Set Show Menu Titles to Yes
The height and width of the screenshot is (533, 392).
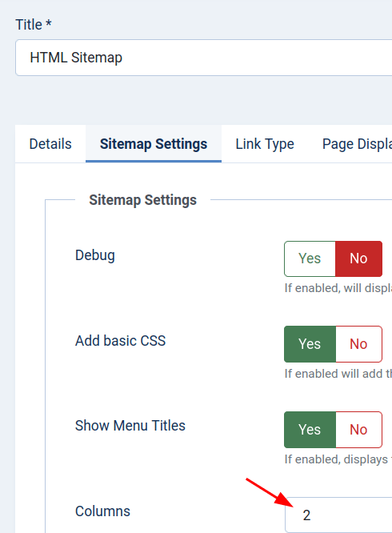pos(310,430)
